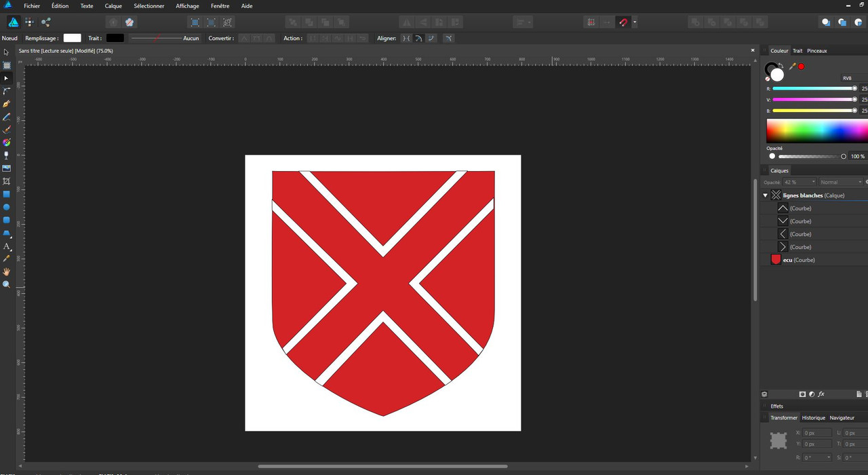Screen dimensions: 868x475
Task: Open the Fichier menu
Action: click(x=32, y=6)
